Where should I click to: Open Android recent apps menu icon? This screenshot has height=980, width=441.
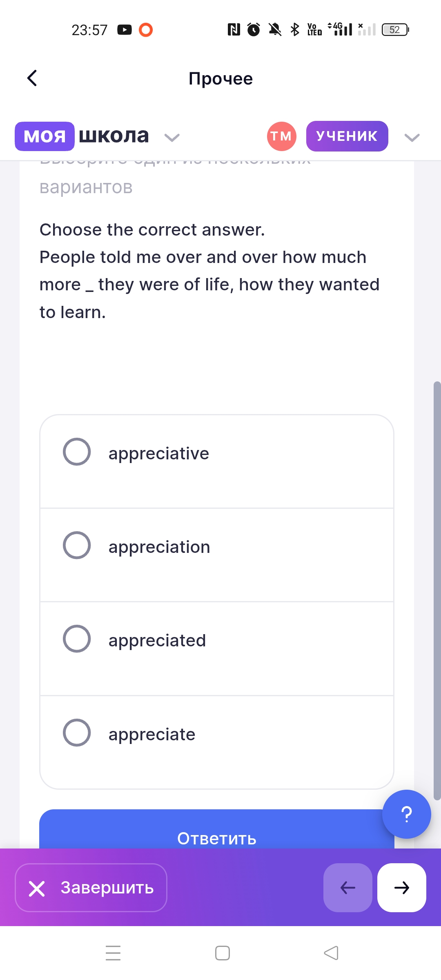[113, 953]
